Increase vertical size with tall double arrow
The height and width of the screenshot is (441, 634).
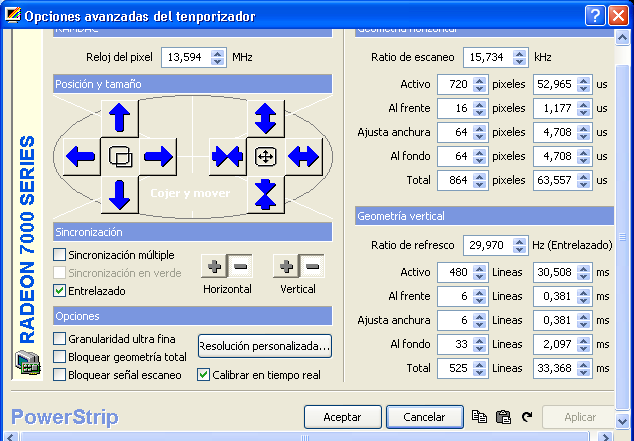266,118
